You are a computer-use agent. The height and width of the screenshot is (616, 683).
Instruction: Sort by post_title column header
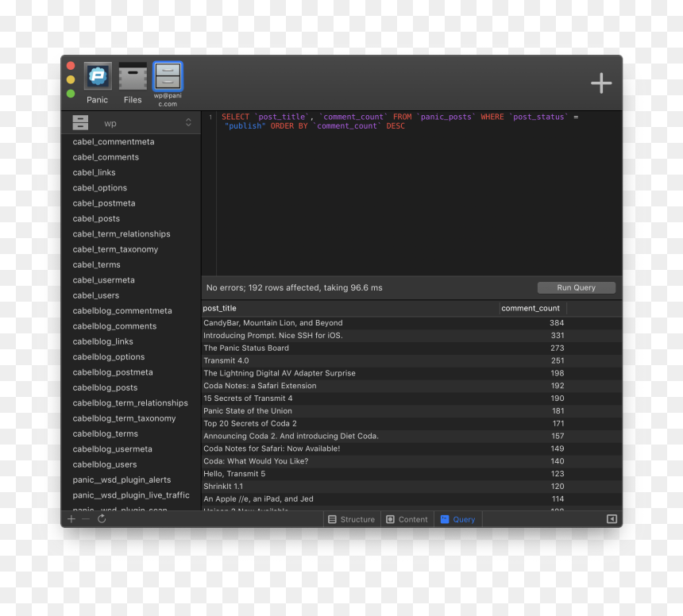point(350,308)
